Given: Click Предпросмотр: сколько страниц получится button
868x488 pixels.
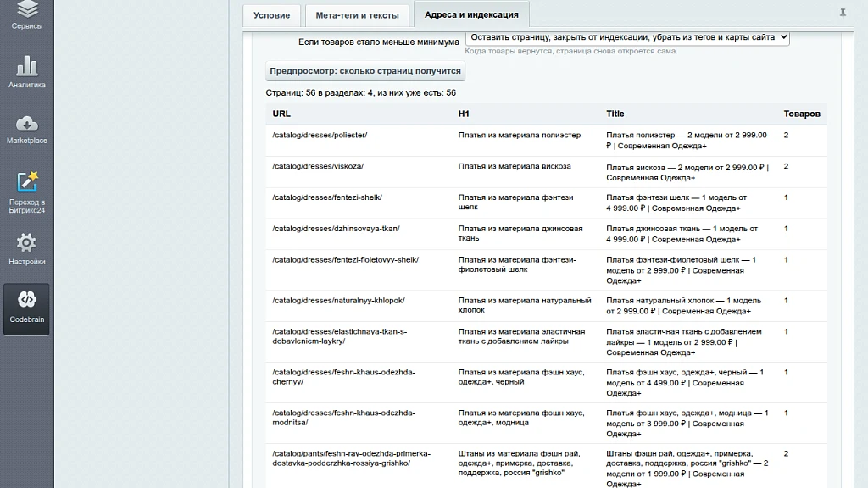Looking at the screenshot, I should 364,71.
